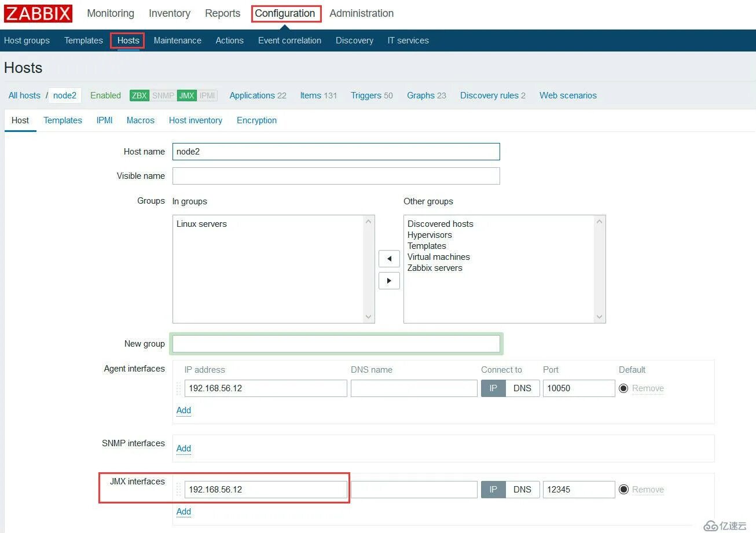Image resolution: width=756 pixels, height=533 pixels.
Task: Open Web scenarios link
Action: 568,95
